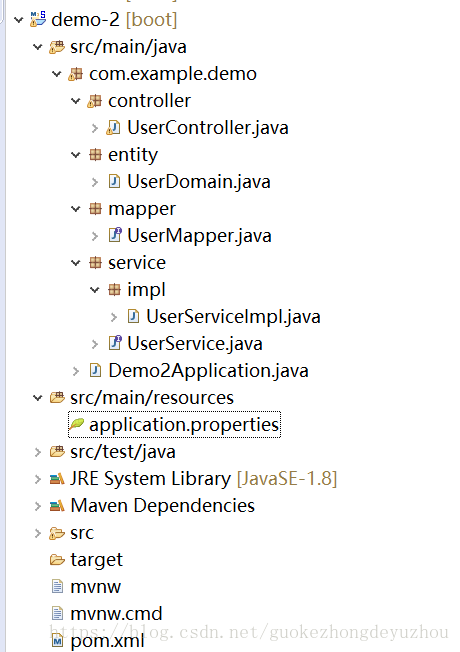Click the Maven Dependencies library icon
The height and width of the screenshot is (652, 460).
pos(57,506)
